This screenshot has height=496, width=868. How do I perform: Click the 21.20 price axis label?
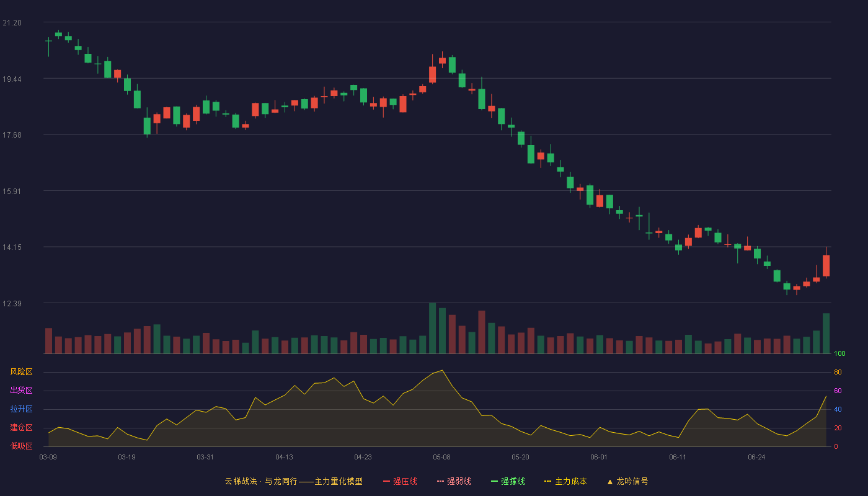point(12,23)
